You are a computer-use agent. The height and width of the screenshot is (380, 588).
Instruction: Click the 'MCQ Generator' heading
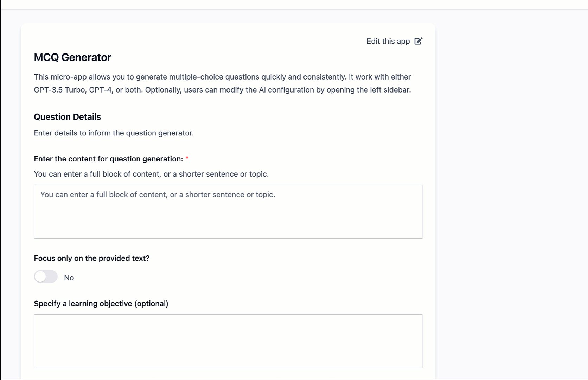click(x=72, y=57)
